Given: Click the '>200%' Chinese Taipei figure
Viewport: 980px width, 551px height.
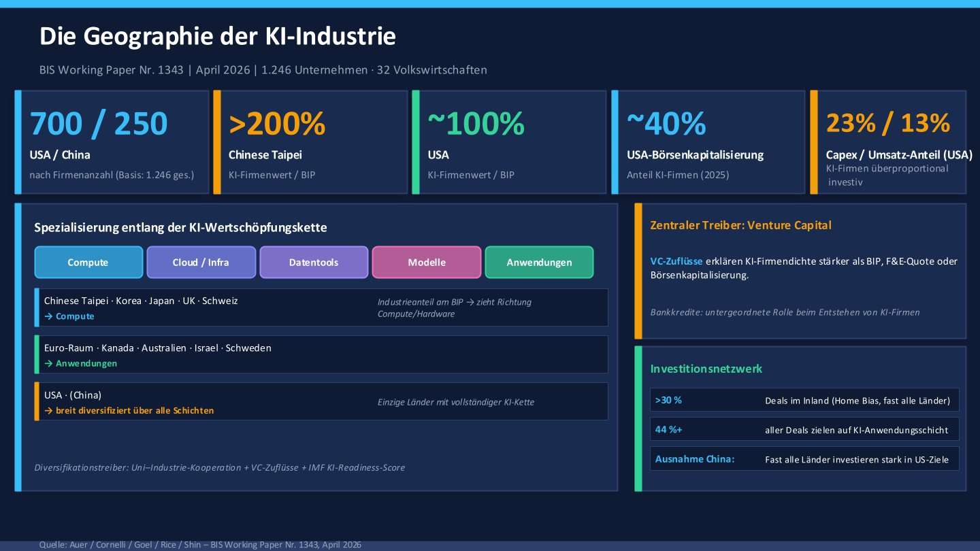Looking at the screenshot, I should (x=277, y=124).
